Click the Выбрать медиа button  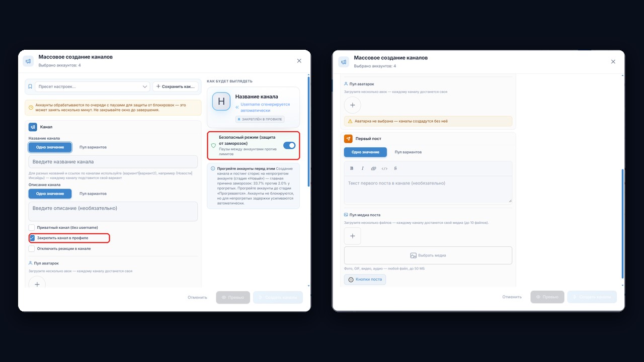[428, 255]
